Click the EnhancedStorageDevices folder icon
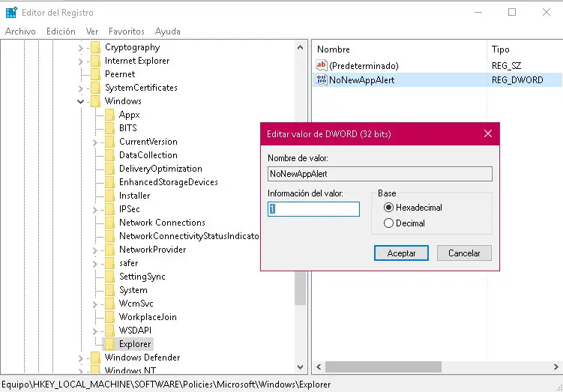This screenshot has width=563, height=392. click(x=110, y=182)
